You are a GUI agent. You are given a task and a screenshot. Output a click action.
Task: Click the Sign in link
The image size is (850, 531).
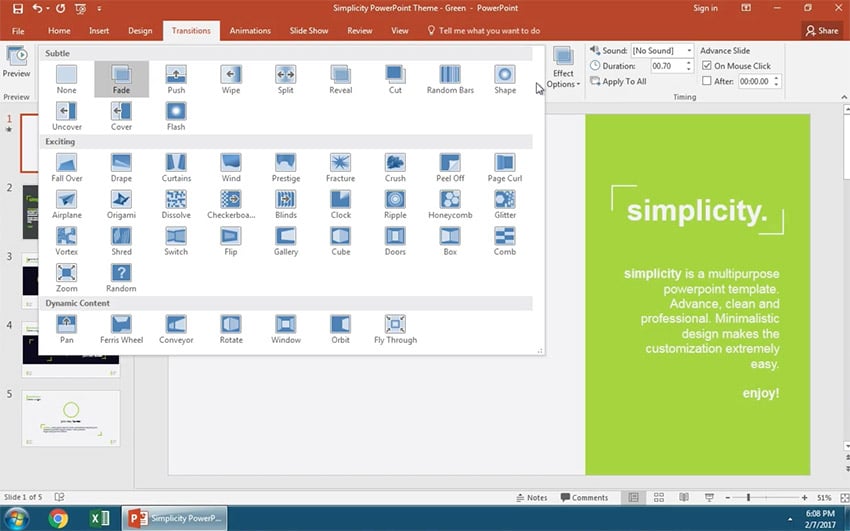click(705, 8)
